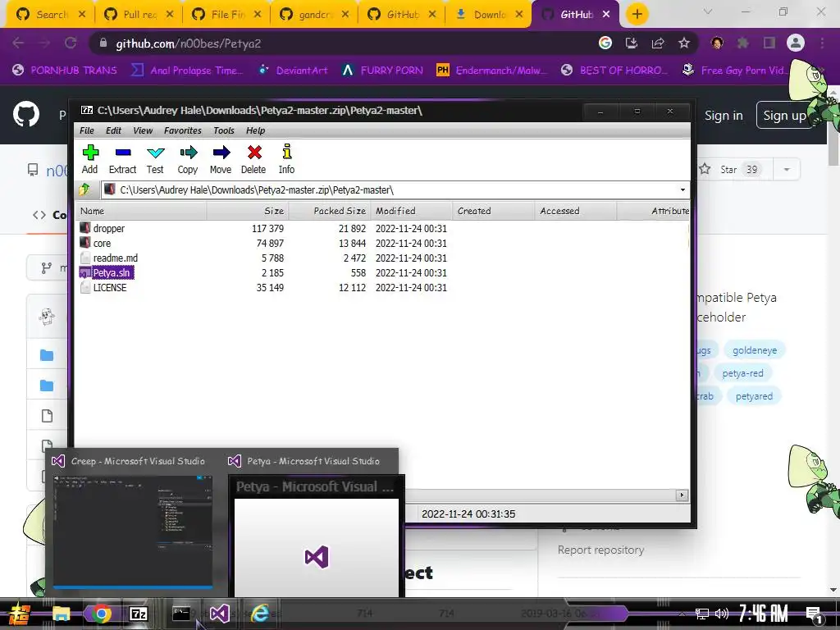Click the red Delete icon in 7-Zip

pos(253,159)
